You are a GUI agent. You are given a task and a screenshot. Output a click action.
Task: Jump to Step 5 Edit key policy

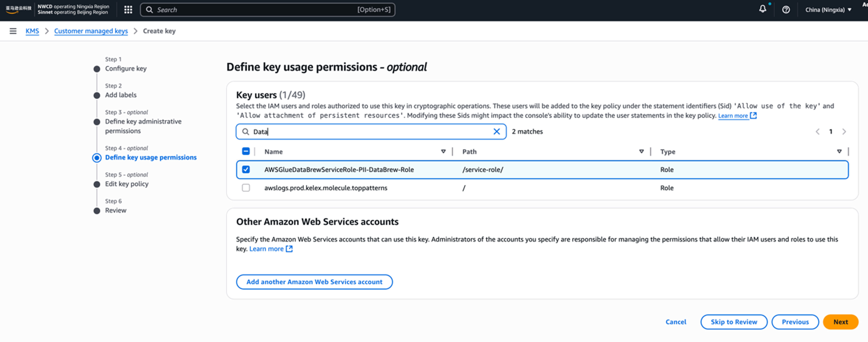pos(127,184)
